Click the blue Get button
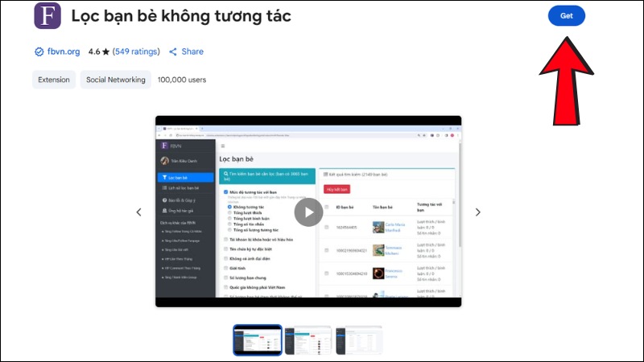This screenshot has width=644, height=362. [x=567, y=15]
